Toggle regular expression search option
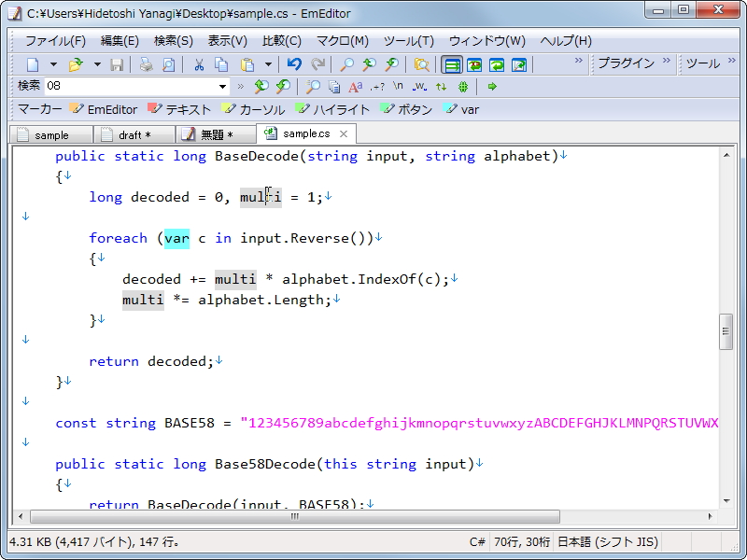Image resolution: width=747 pixels, height=560 pixels. (x=377, y=86)
